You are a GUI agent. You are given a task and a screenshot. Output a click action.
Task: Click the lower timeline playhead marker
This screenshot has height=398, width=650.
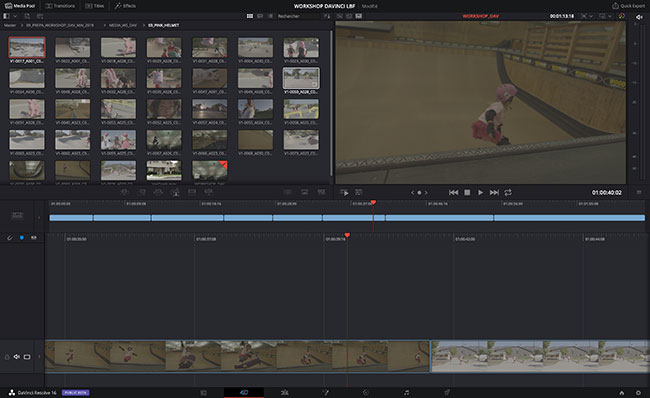pos(347,235)
